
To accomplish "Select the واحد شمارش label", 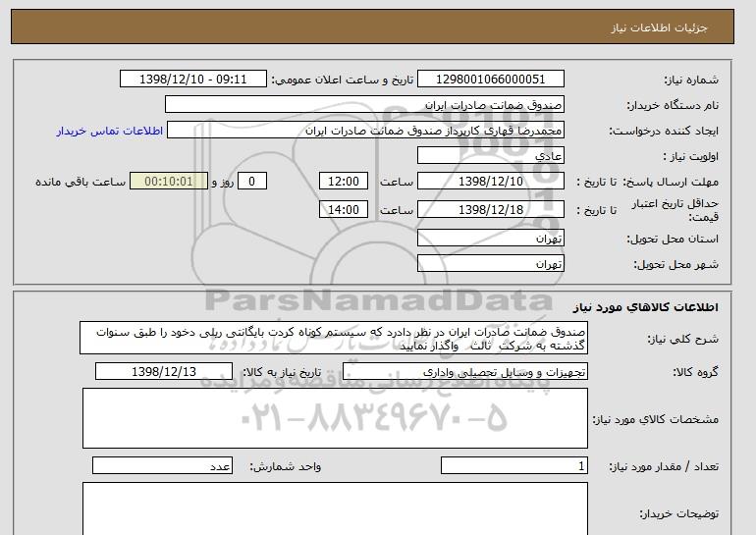I will (286, 466).
